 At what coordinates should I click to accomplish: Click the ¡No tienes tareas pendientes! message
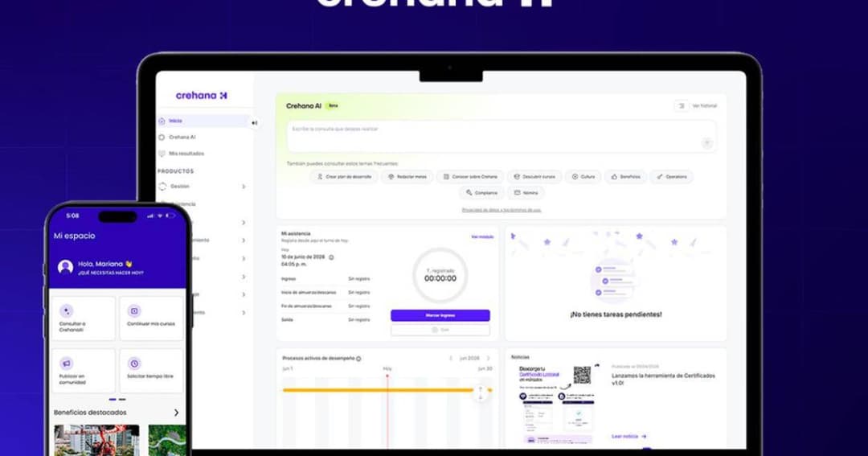click(x=616, y=314)
